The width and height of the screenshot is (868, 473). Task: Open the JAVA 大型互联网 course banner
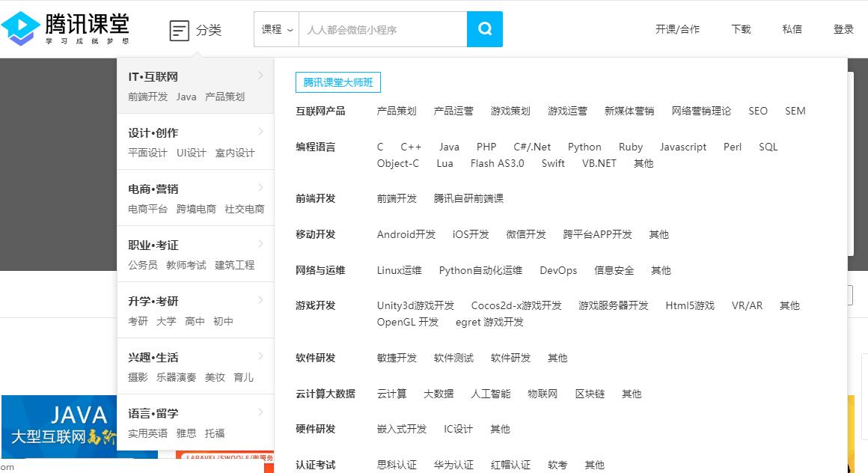pos(59,427)
